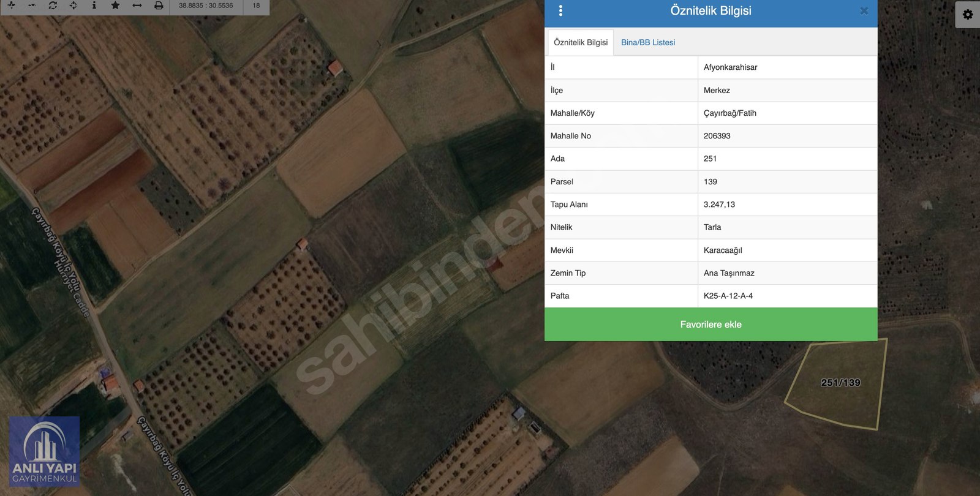Click the Çayırbağ/Fatih value

click(730, 113)
